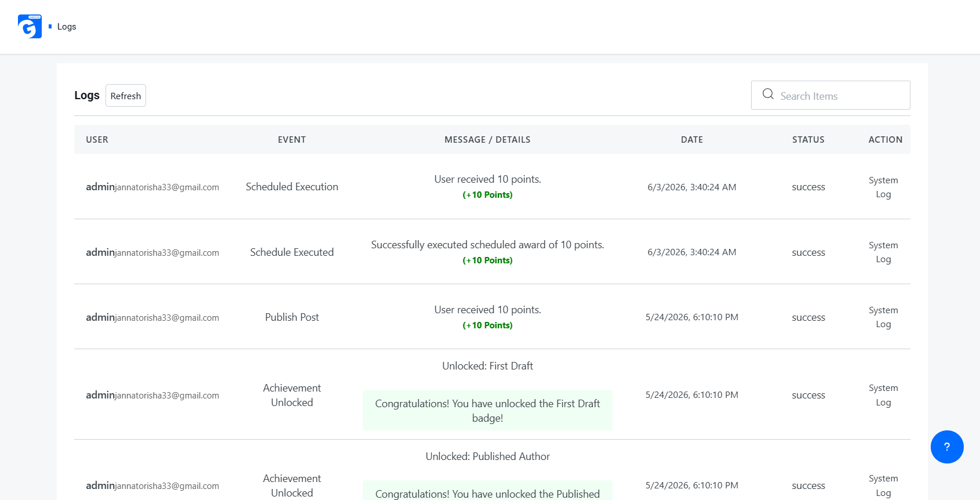The image size is (980, 500).
Task: Click "Successfully executed scheduled award of 10 points."
Action: point(487,245)
